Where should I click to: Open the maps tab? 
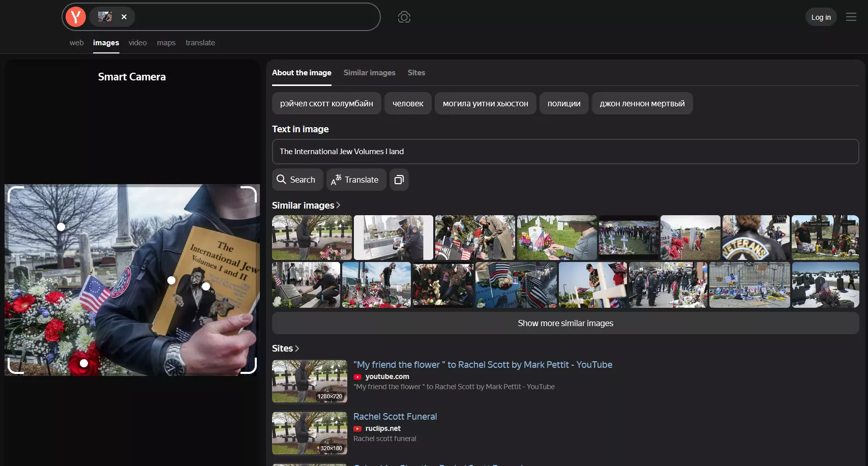166,43
